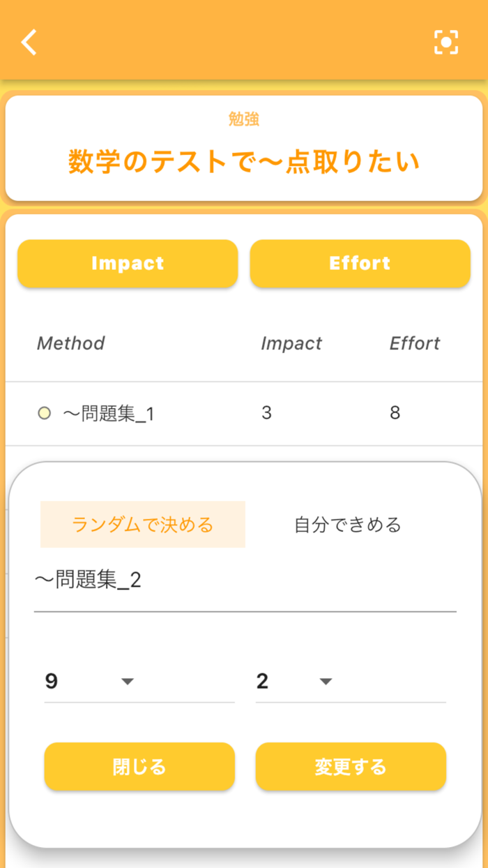This screenshot has height=868, width=488.
Task: Click the Impact column header
Action: click(x=291, y=343)
